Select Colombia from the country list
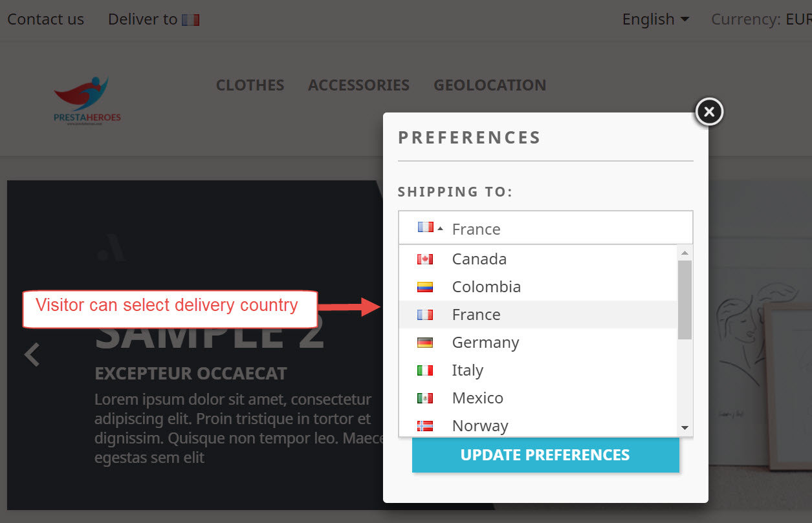The width and height of the screenshot is (812, 523). (486, 287)
